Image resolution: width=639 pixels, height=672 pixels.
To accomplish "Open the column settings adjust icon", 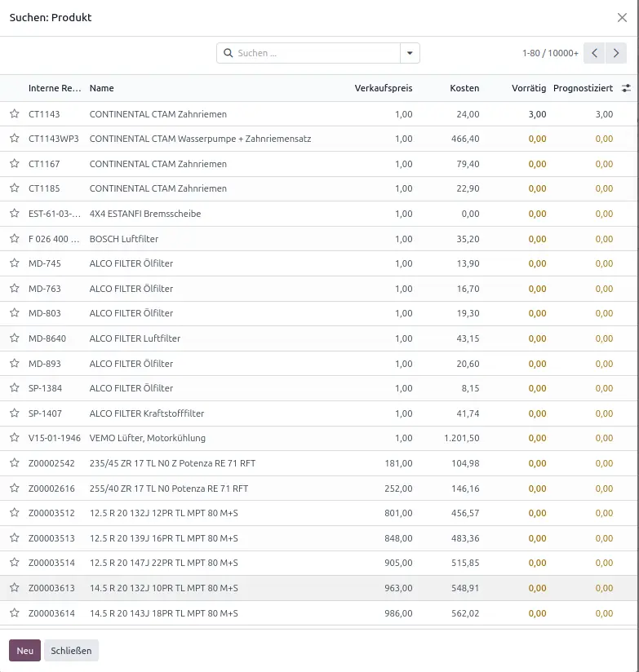I will (x=626, y=88).
